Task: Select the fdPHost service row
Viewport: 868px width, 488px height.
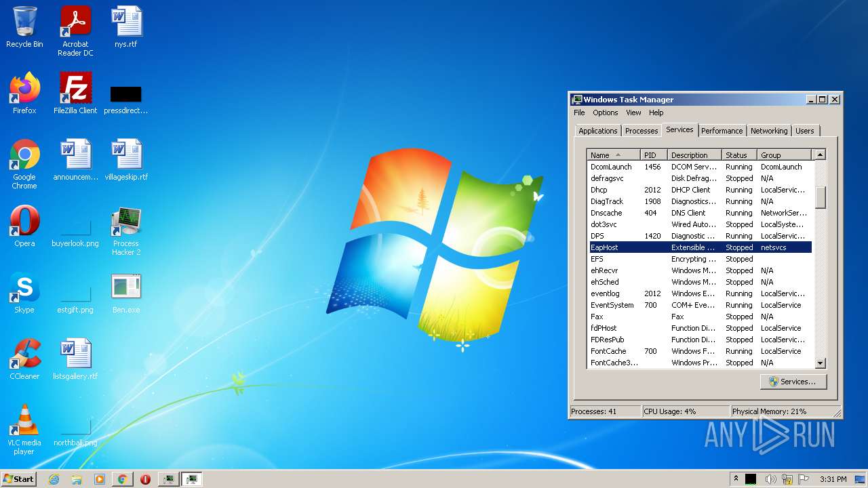Action: tap(699, 328)
